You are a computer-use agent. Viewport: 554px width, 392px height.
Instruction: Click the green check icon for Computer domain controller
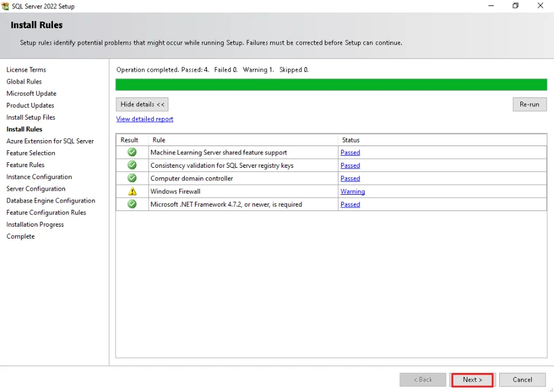132,179
